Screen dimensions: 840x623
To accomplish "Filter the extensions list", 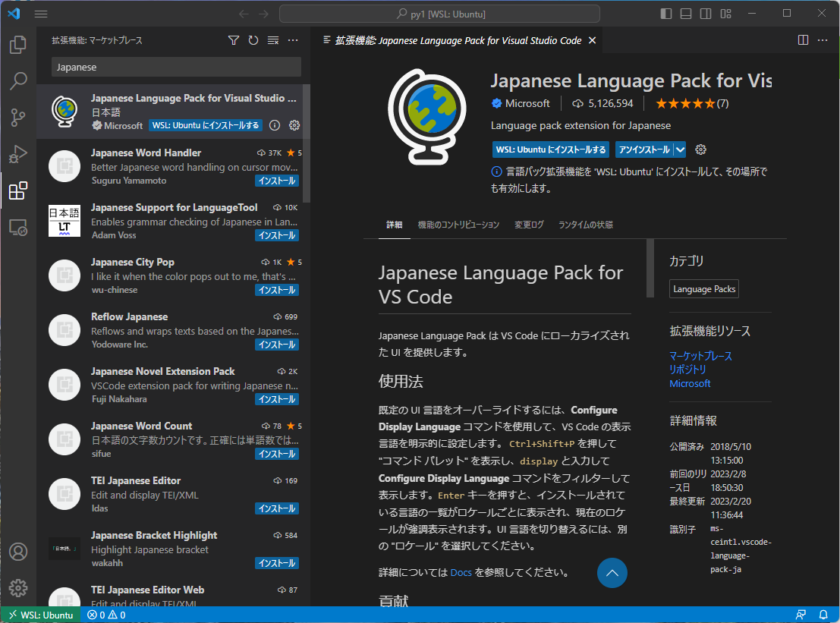I will click(x=234, y=39).
